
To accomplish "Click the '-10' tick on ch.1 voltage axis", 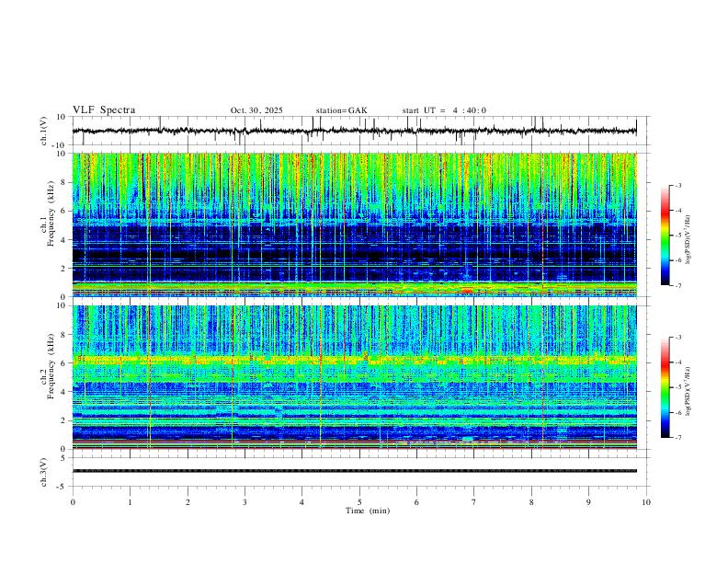I will 59,145.
